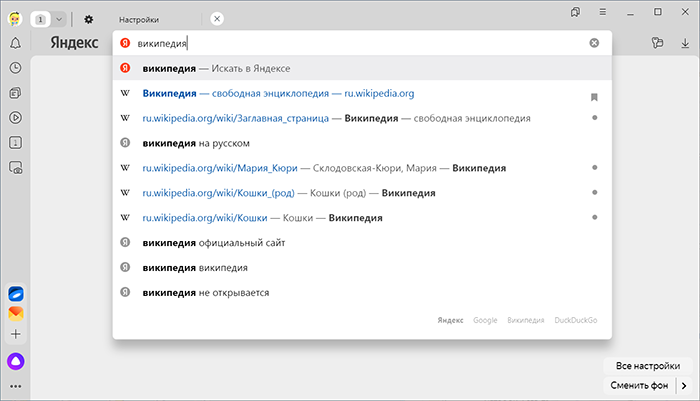Click Сменить фон button

pos(639,385)
